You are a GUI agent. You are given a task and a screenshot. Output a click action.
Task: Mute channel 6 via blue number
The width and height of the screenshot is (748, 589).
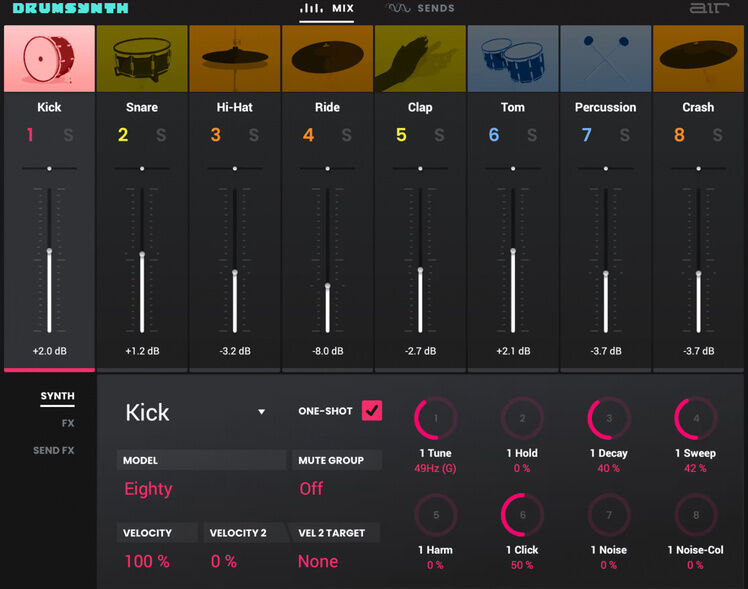point(494,135)
